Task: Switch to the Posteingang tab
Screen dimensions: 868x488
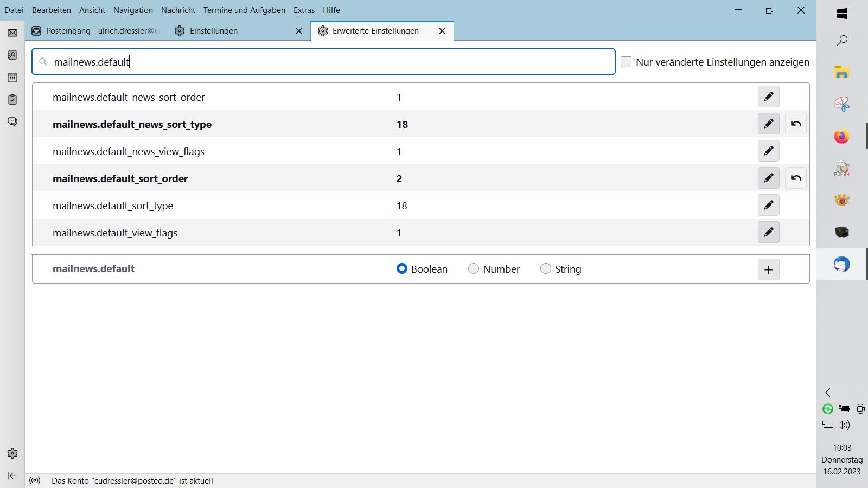Action: [x=98, y=31]
